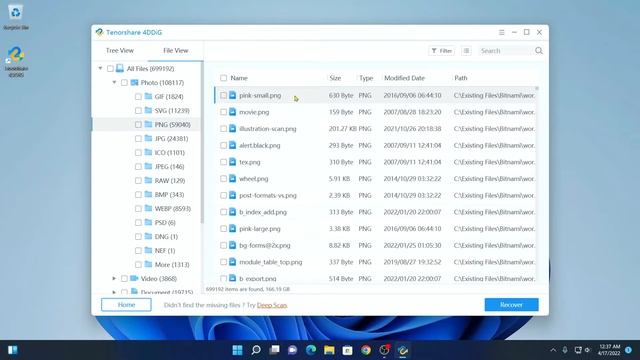Open Tenorshare 4DDiG desktop shortcut
640x360 pixels.
coord(16,61)
